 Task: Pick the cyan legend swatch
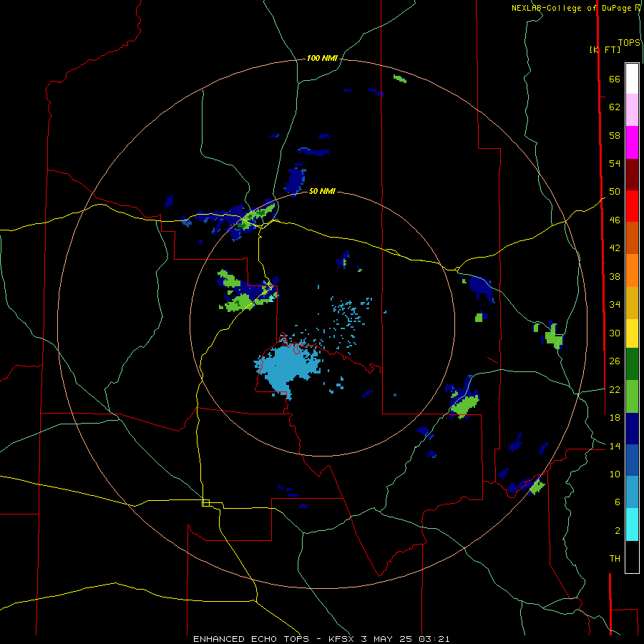[632, 525]
